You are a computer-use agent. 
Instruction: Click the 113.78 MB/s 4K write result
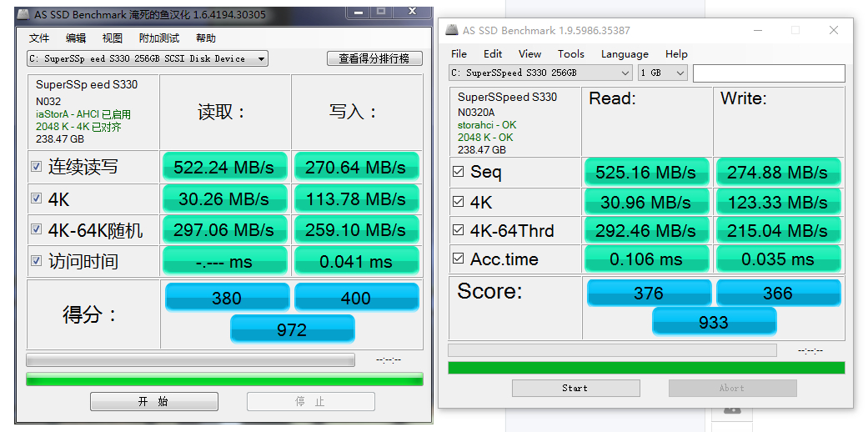(x=356, y=198)
